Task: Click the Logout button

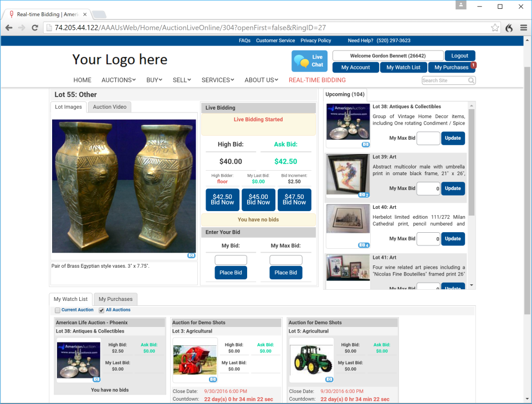Action: coord(460,55)
